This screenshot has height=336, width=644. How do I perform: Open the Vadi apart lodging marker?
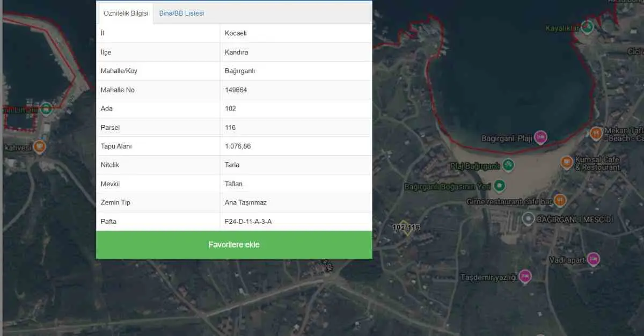(x=593, y=259)
